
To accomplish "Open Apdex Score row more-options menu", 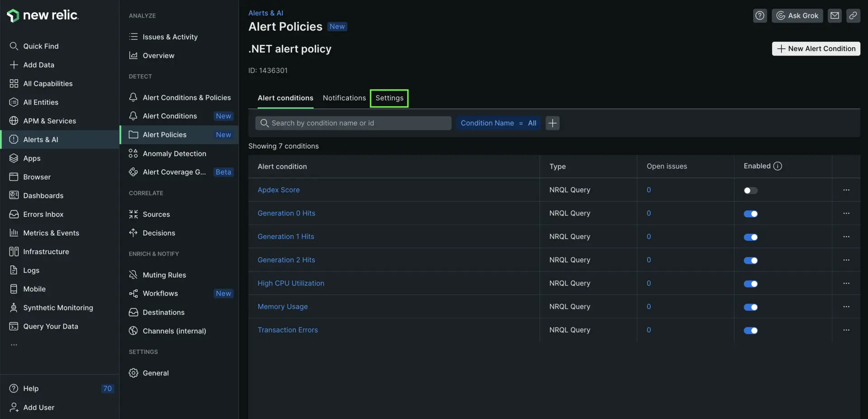I will [x=846, y=190].
